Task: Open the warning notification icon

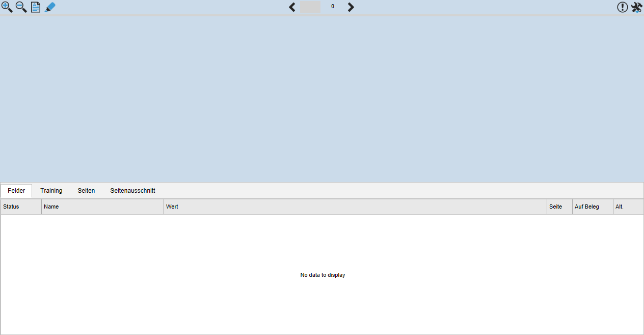Action: point(622,7)
